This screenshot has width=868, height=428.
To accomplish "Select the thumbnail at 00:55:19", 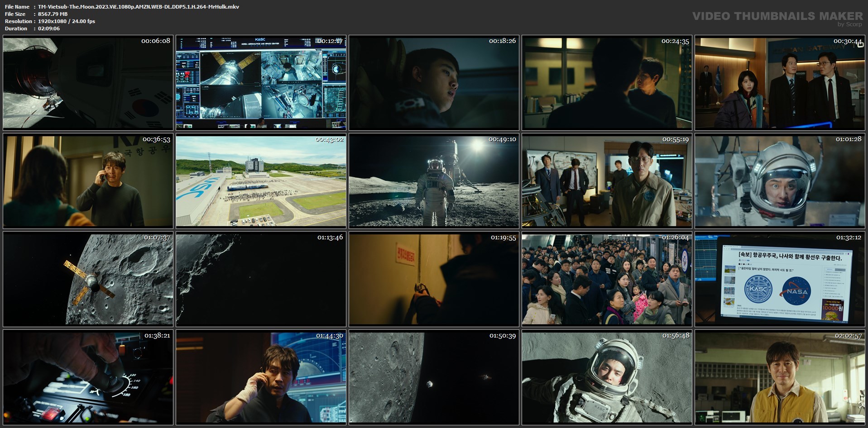I will 607,181.
